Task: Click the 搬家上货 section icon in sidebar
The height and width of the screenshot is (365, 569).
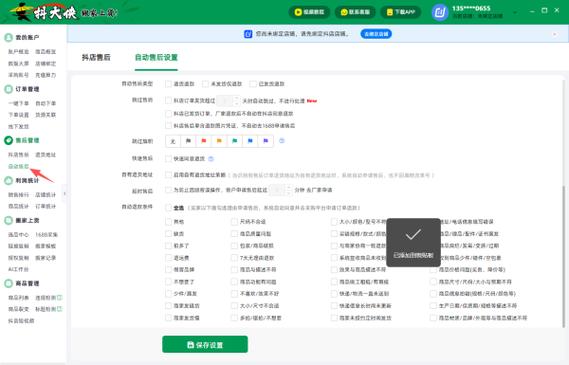Action: click(8, 220)
